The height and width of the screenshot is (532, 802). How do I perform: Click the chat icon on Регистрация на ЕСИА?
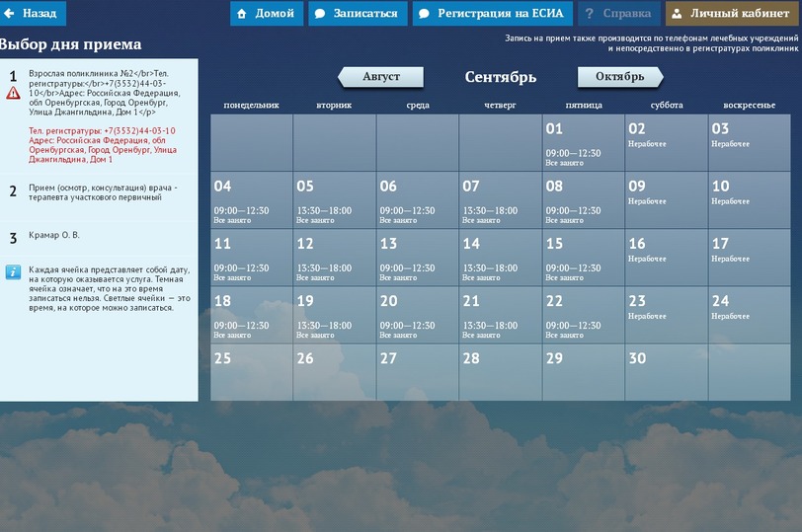[x=424, y=14]
